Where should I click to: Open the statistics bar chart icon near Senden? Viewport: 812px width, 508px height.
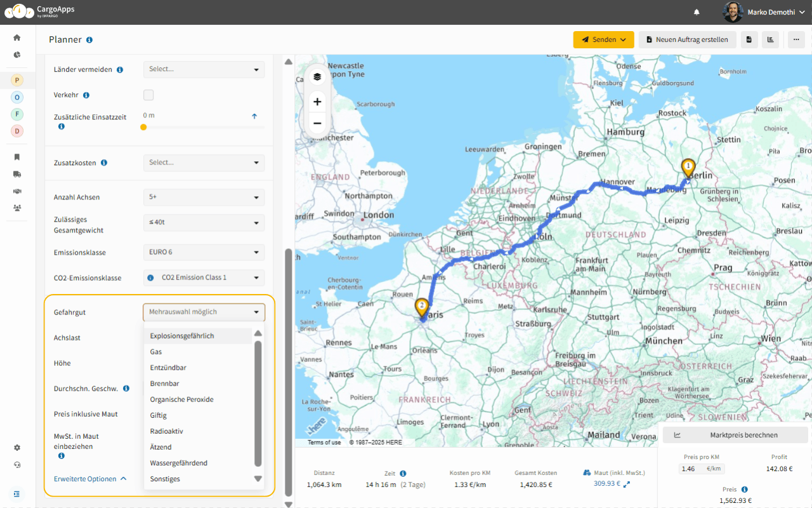(770, 39)
